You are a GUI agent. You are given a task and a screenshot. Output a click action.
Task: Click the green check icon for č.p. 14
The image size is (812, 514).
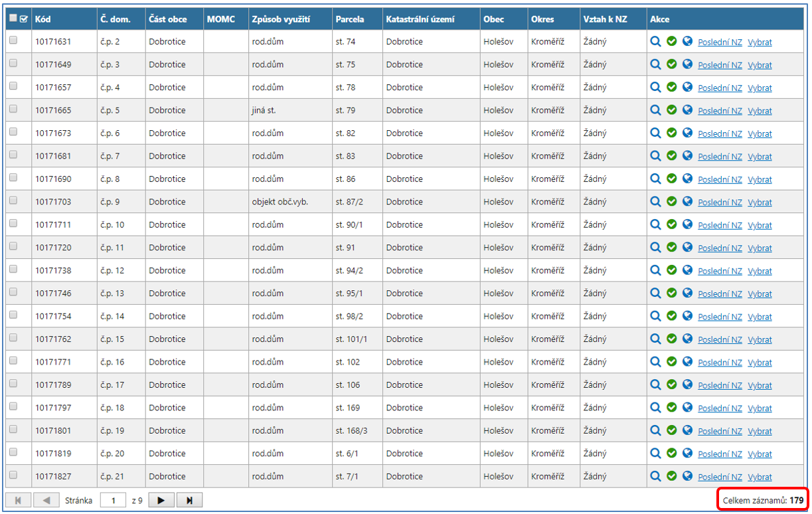pyautogui.click(x=671, y=315)
